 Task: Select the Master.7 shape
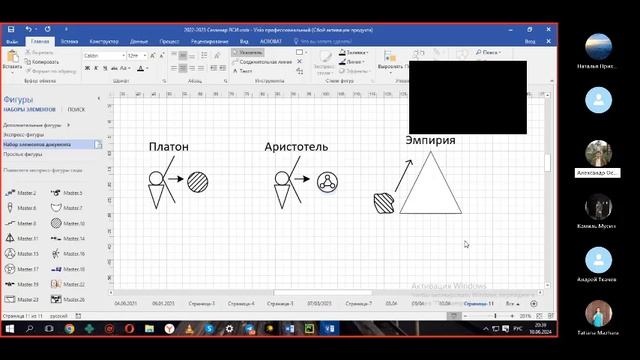(67, 208)
